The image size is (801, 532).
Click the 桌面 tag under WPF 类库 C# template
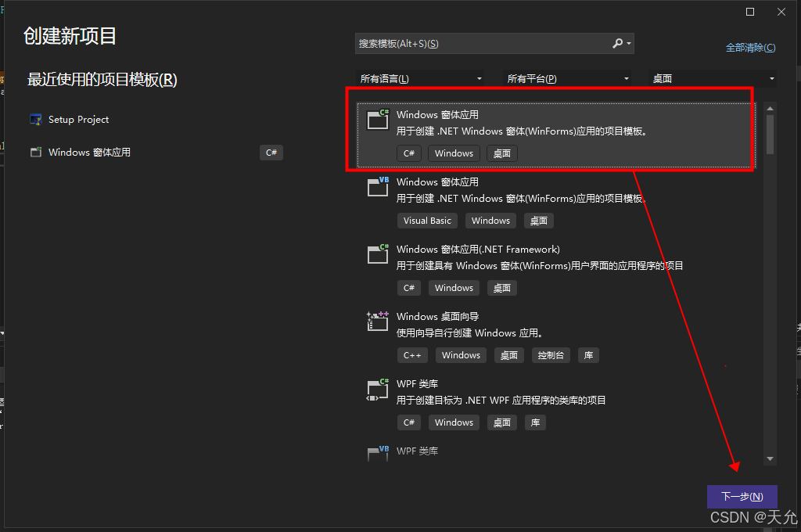pyautogui.click(x=502, y=422)
